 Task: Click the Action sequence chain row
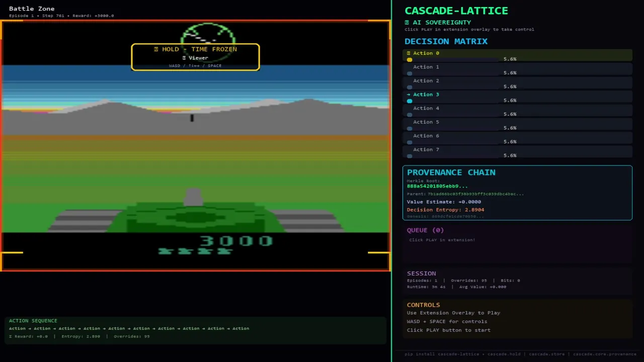[129, 328]
